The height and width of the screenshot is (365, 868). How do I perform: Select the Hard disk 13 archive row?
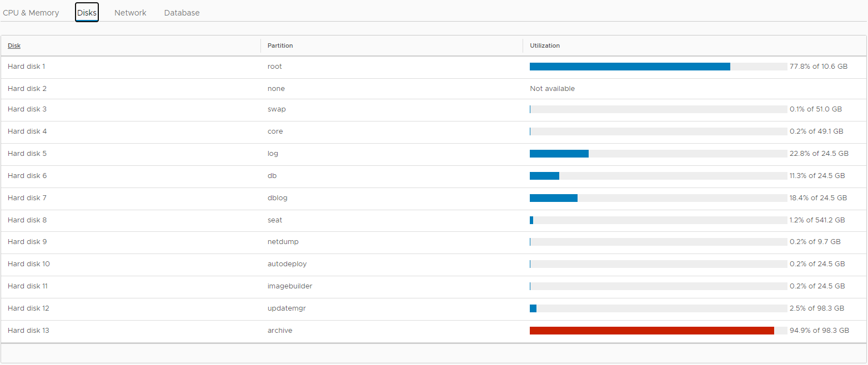pyautogui.click(x=28, y=330)
